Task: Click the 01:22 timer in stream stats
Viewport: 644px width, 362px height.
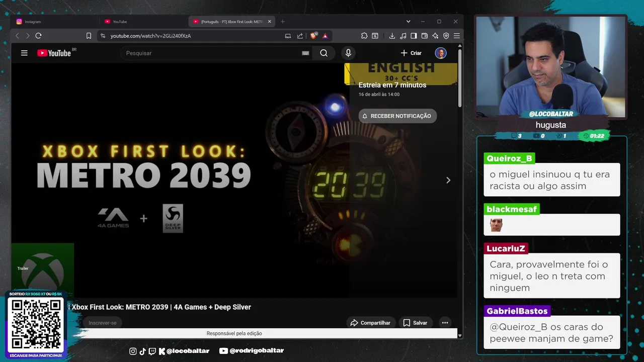Action: (x=594, y=136)
